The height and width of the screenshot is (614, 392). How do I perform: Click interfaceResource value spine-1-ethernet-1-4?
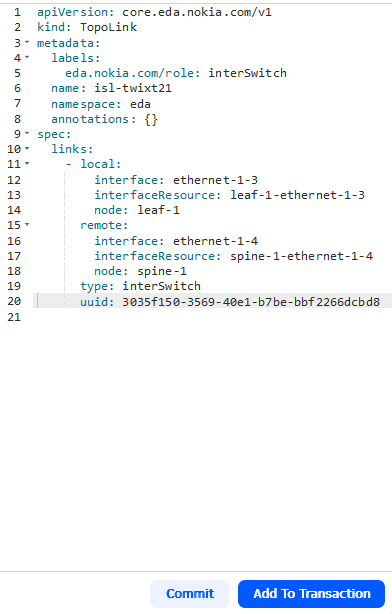tap(302, 256)
